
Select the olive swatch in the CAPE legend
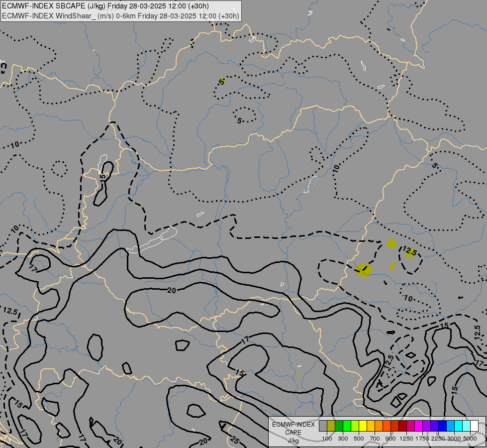tap(331, 426)
